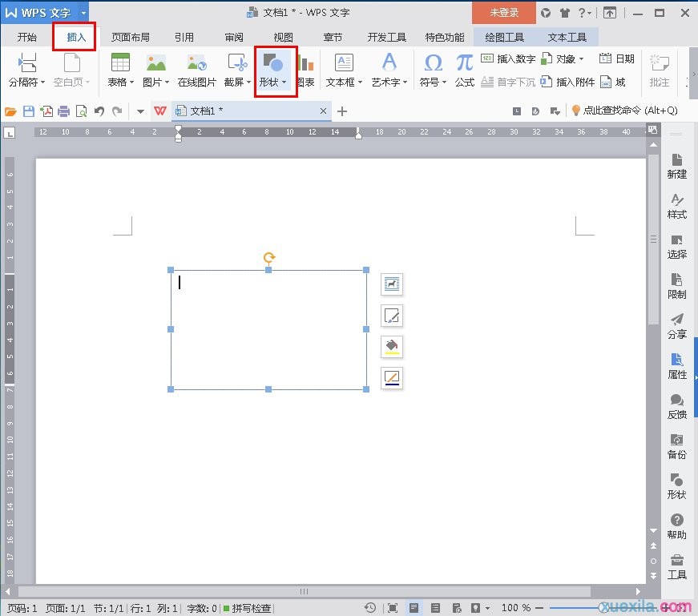Click 插入附件 insert attachment button
Viewport: 698px width, 616px height.
[567, 82]
